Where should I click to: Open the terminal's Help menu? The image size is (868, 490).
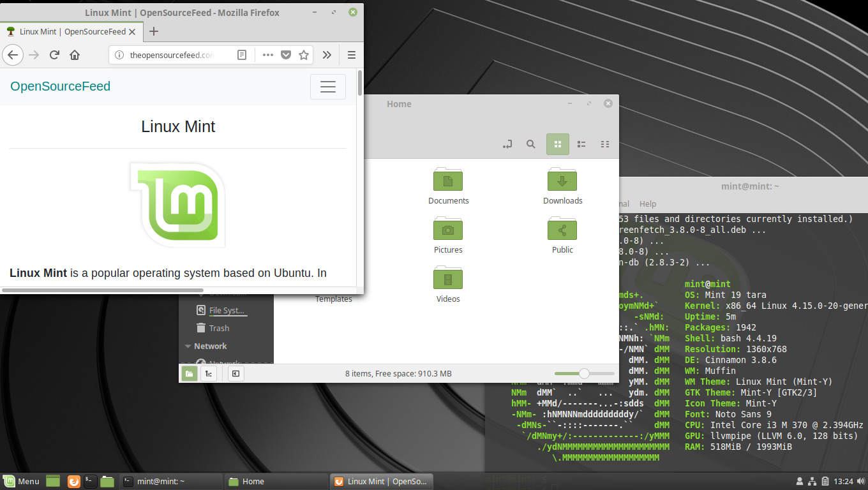click(648, 204)
